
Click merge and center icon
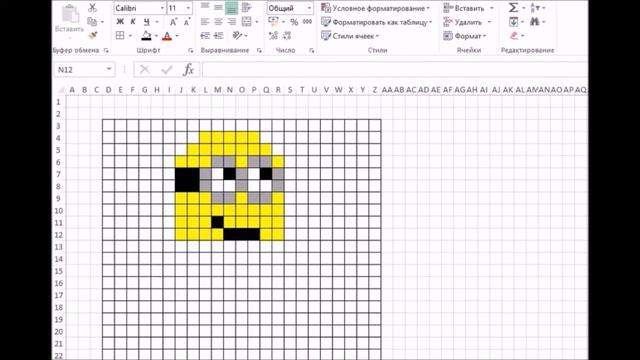point(247,22)
